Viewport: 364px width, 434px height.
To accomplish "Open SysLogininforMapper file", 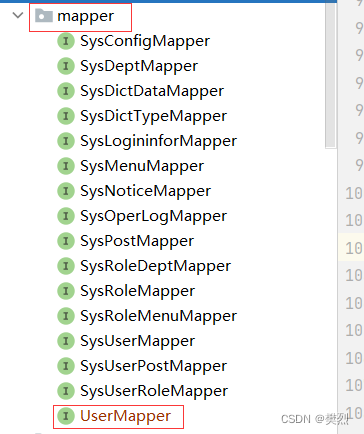I will point(158,142).
